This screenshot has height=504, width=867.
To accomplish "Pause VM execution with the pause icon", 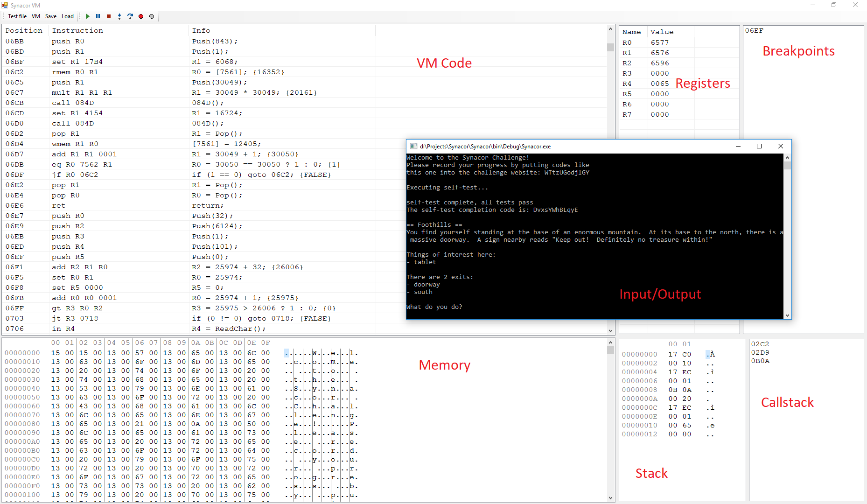I will (x=98, y=16).
